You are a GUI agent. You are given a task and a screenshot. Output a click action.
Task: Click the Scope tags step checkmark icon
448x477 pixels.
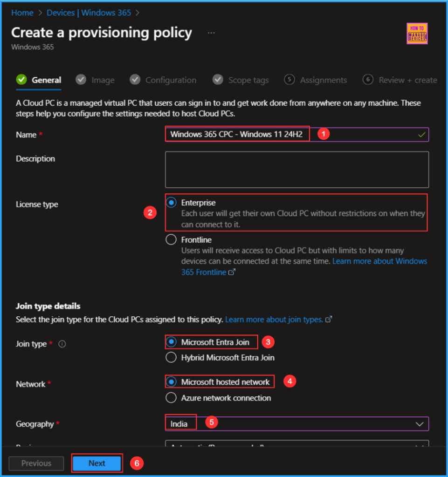tap(218, 80)
